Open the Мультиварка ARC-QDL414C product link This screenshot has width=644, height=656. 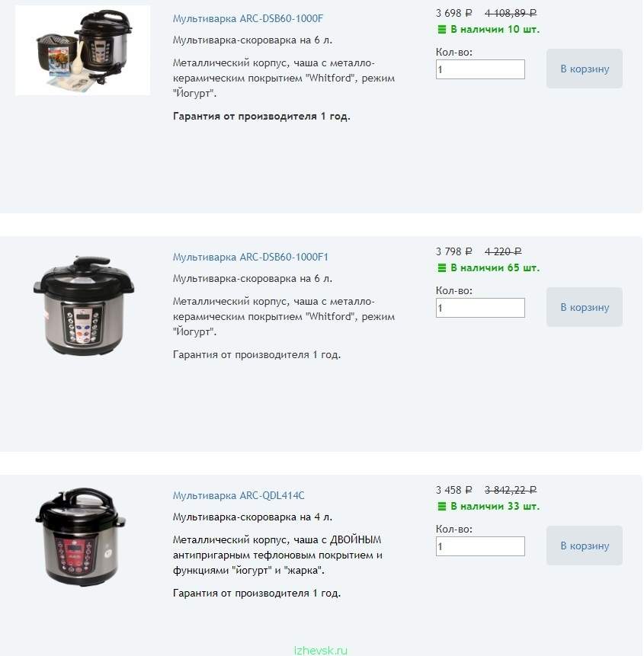(x=239, y=496)
